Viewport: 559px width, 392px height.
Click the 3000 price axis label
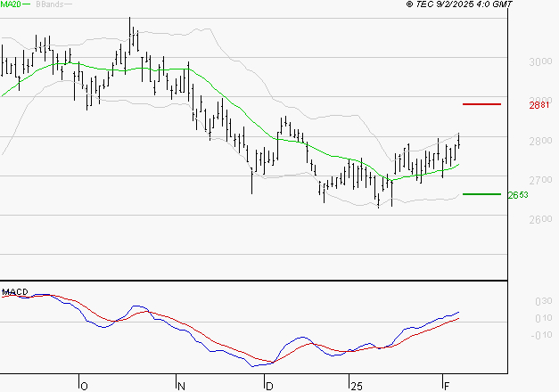[540, 61]
